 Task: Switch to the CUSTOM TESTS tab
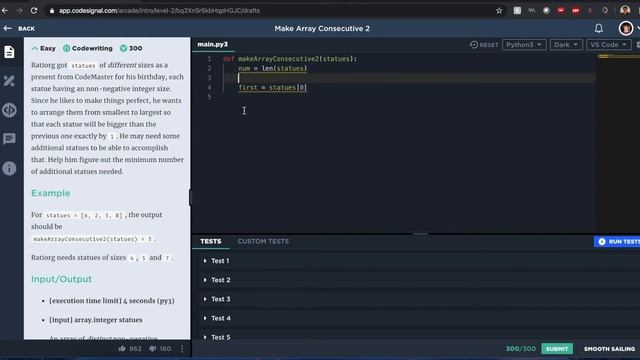coord(263,241)
